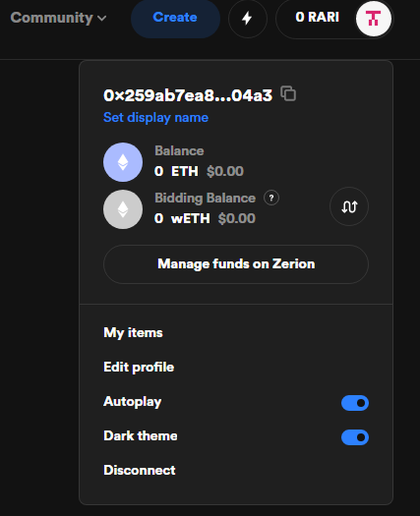Open My items
This screenshot has height=516, width=420.
click(x=133, y=333)
